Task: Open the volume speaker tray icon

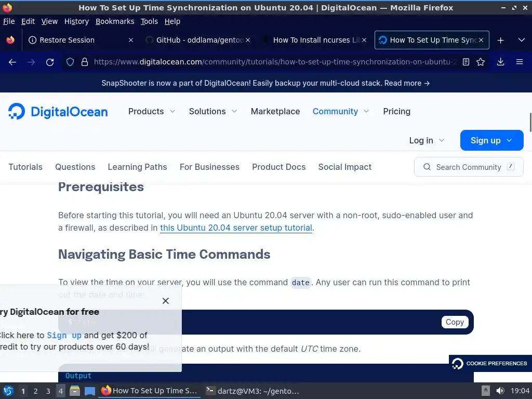Action: click(x=500, y=391)
